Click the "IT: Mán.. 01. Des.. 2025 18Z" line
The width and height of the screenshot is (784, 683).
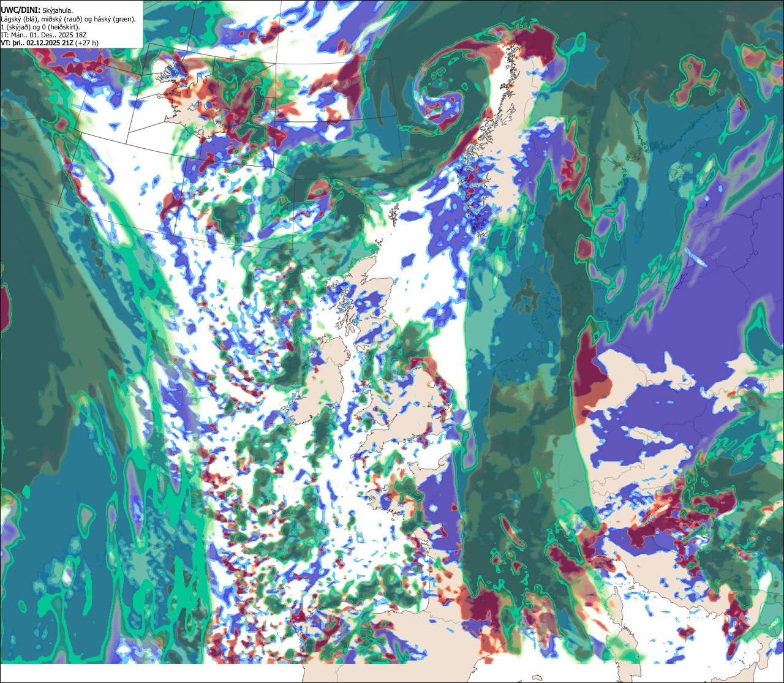click(x=44, y=35)
